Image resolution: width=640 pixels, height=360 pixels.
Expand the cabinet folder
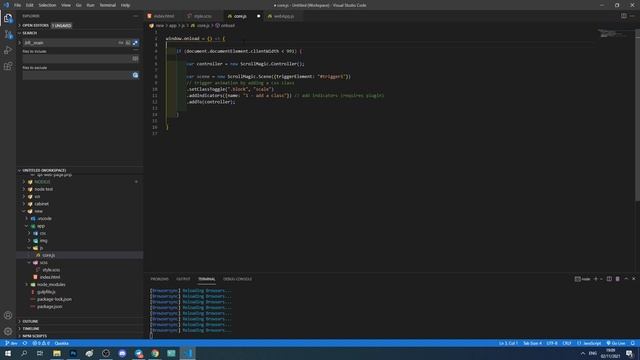tap(41, 204)
